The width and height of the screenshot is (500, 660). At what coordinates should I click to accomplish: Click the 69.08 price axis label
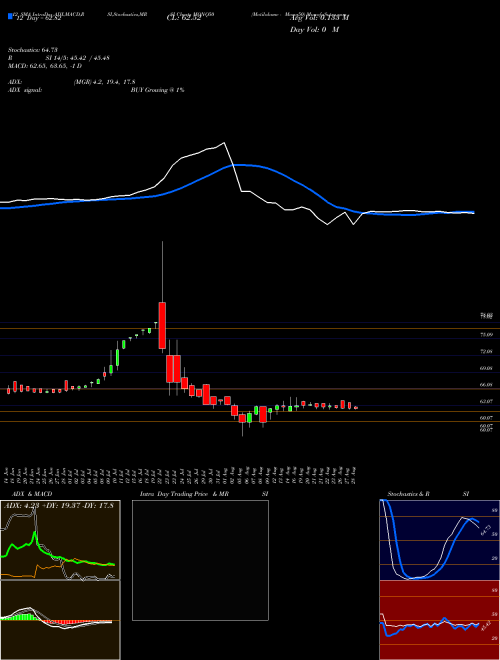point(486,368)
